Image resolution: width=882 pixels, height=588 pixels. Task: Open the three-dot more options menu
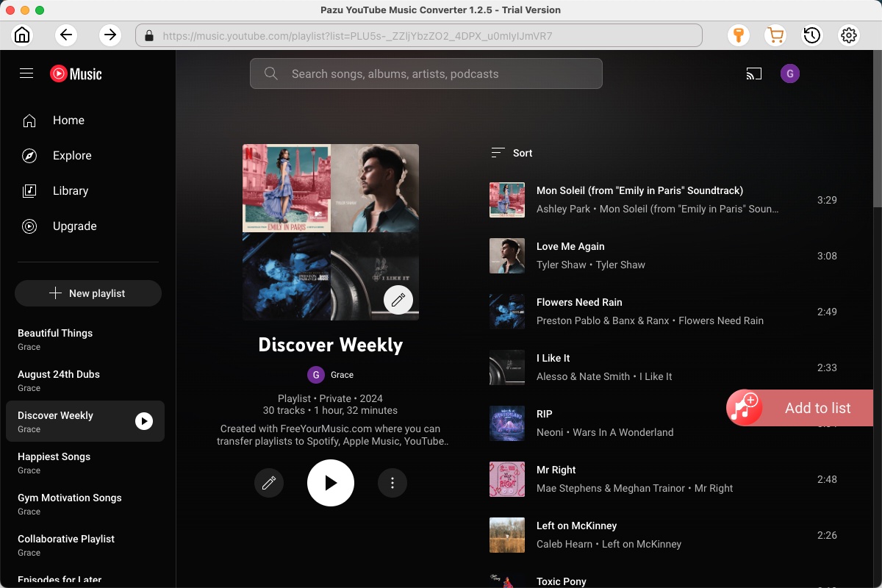[392, 483]
